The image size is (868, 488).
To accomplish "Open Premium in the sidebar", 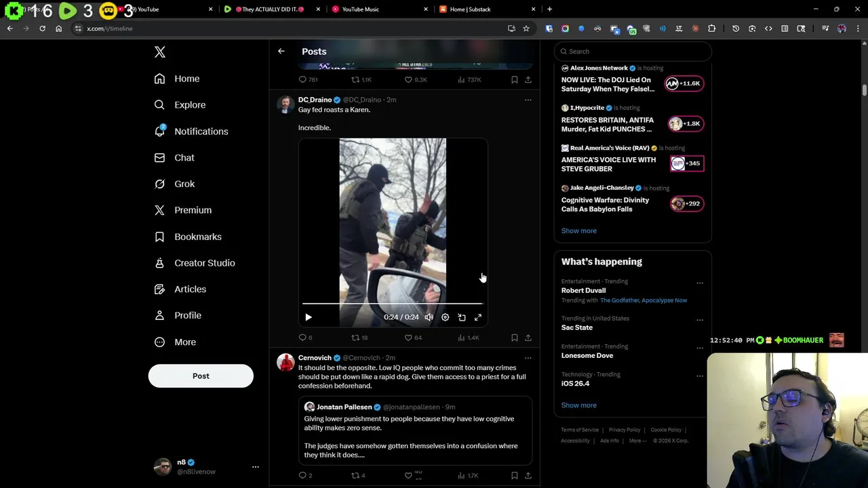I will pos(183,210).
